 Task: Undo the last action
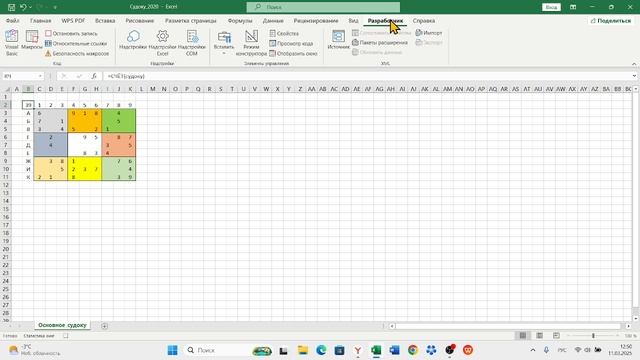(23, 7)
